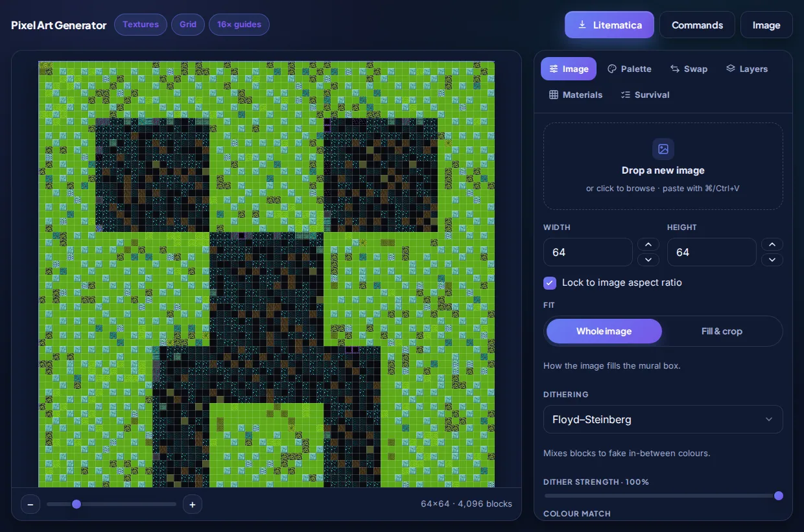
Task: Decrease the width with the down arrow
Action: tap(648, 260)
